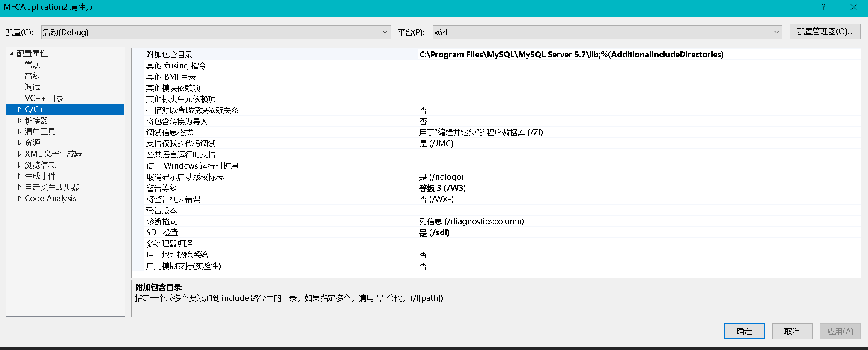Click the 否 (/WX-) value

(436, 199)
